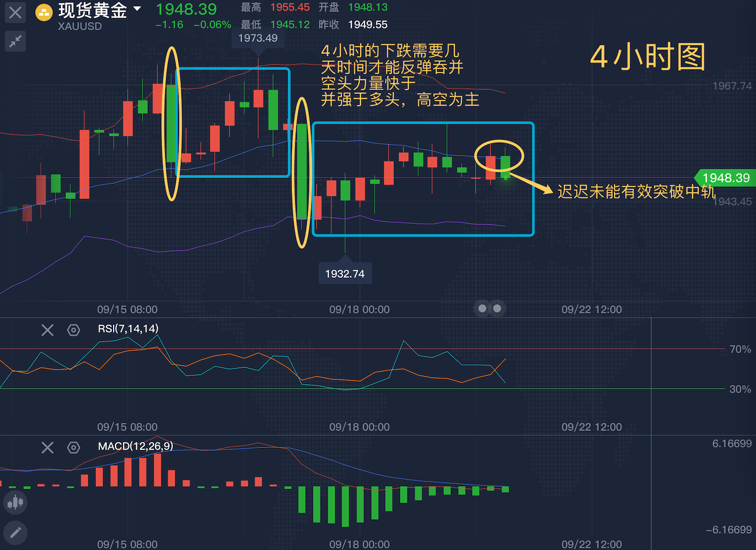Open MACD indicator settings hexagon
The image size is (756, 550).
pyautogui.click(x=74, y=447)
